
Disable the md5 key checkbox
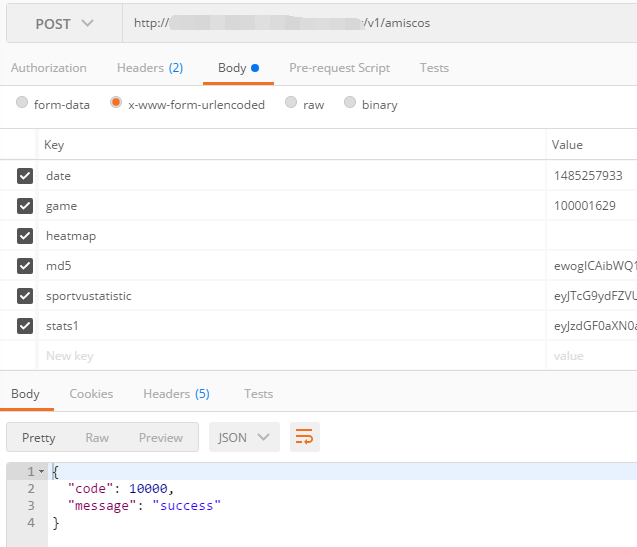[25, 266]
